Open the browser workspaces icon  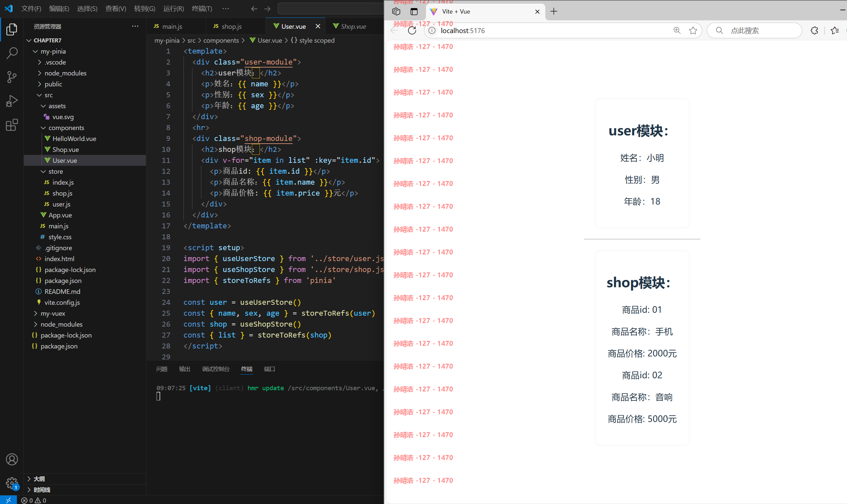[x=396, y=12]
